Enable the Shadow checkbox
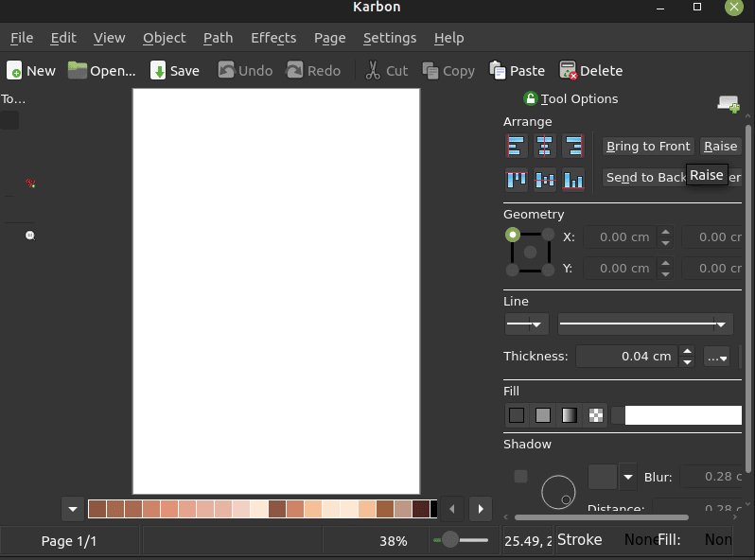Screen dimensions: 755x560 click(520, 476)
